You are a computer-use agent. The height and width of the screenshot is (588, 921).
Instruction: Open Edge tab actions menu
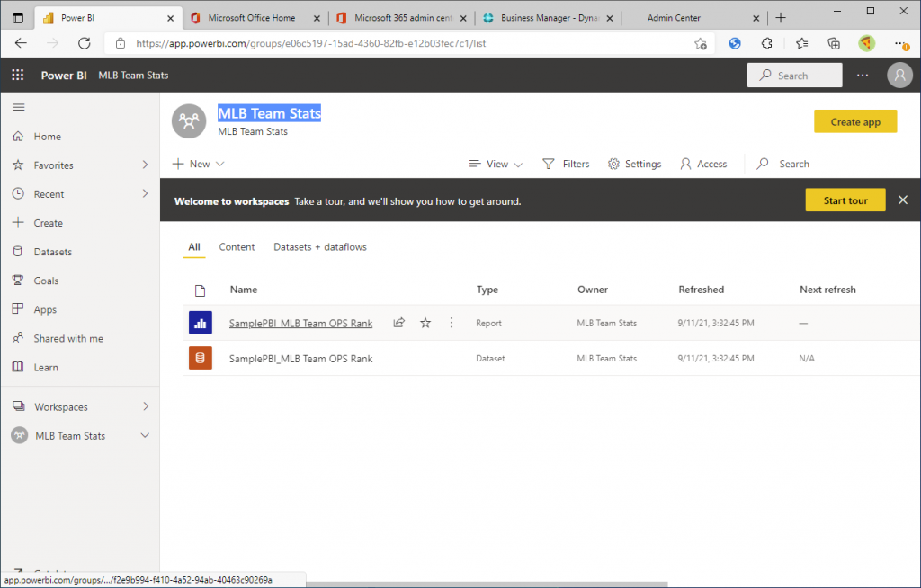[18, 18]
